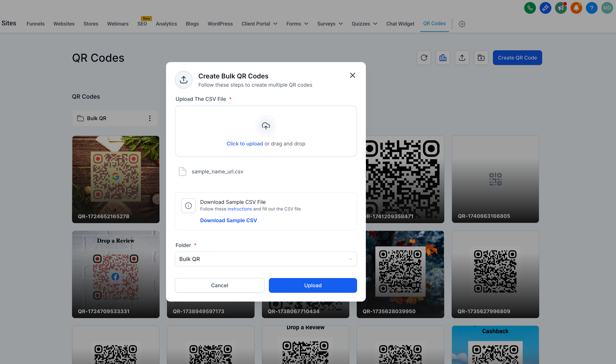Click the bulk upload icon in the page toolbar
The height and width of the screenshot is (364, 616).
(462, 58)
